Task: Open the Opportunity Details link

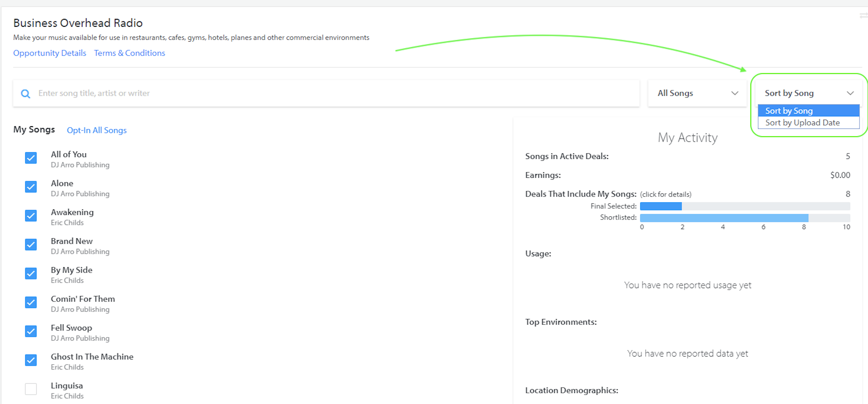Action: (x=50, y=53)
